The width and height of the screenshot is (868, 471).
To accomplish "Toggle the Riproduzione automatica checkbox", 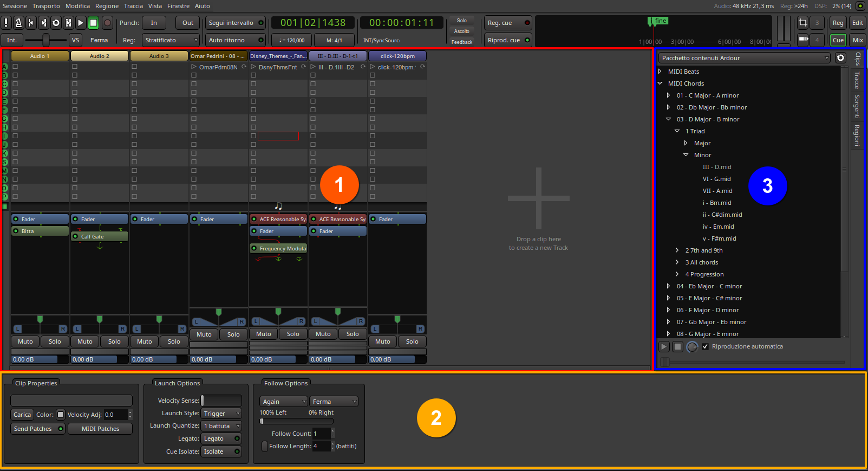I will click(705, 347).
